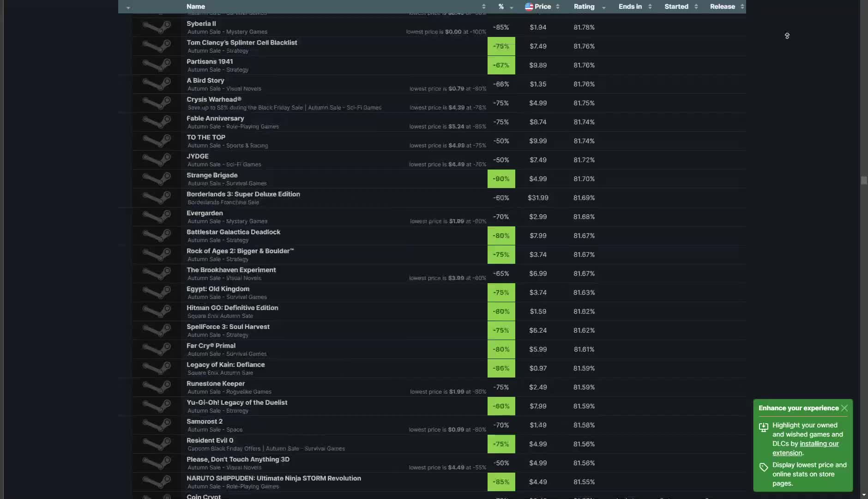Image resolution: width=868 pixels, height=499 pixels.
Task: Click the Steam logo icon next to Far Cry Primal
Action: pyautogui.click(x=157, y=349)
